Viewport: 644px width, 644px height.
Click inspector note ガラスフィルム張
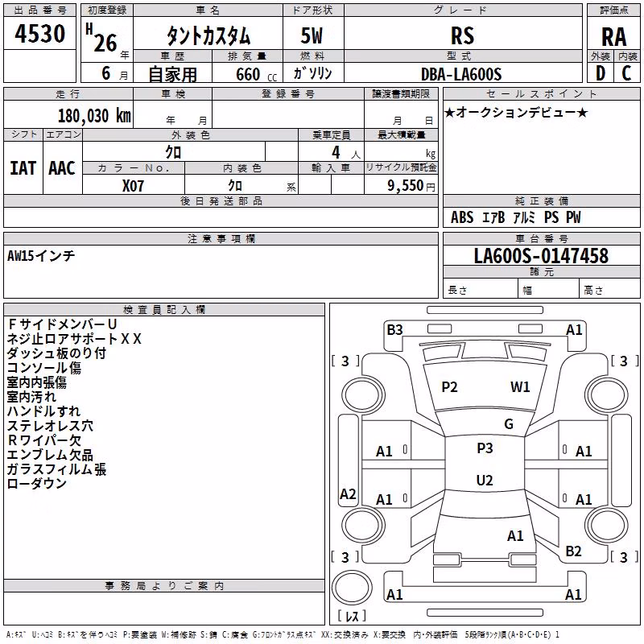coord(56,469)
